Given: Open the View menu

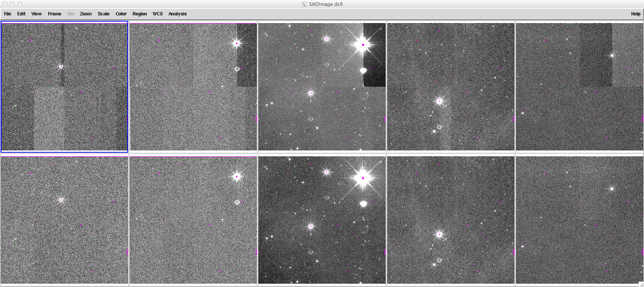Looking at the screenshot, I should (36, 14).
